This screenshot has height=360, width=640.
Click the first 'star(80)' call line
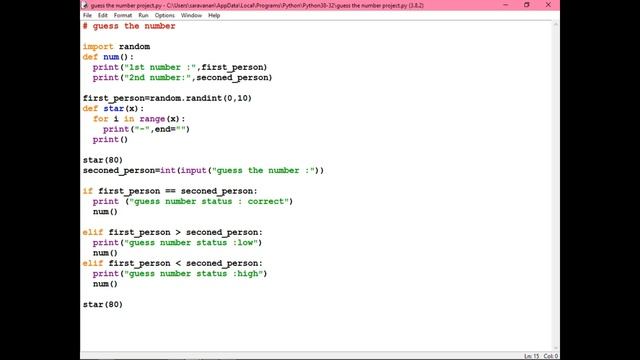[x=103, y=160]
